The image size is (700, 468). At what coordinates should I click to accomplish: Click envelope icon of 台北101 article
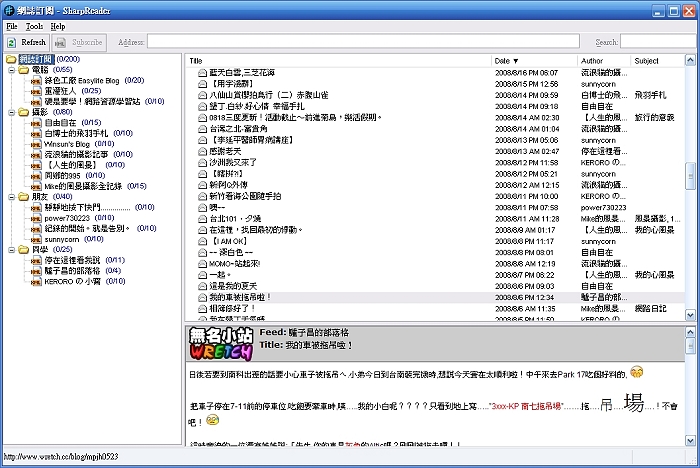[202, 219]
